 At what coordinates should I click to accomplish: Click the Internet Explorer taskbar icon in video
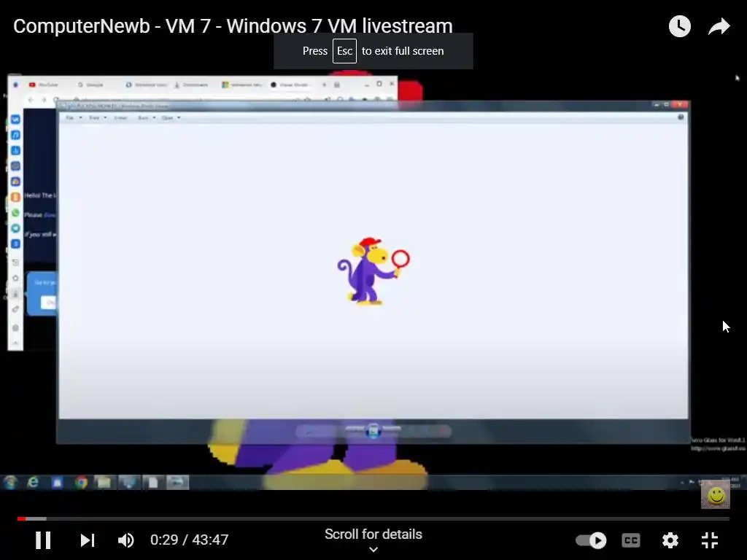point(33,483)
